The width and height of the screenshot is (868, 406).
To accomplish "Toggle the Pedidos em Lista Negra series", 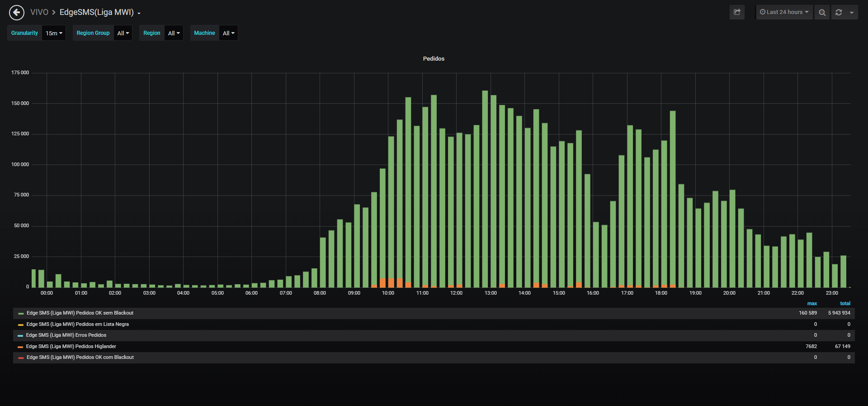I will [x=78, y=325].
